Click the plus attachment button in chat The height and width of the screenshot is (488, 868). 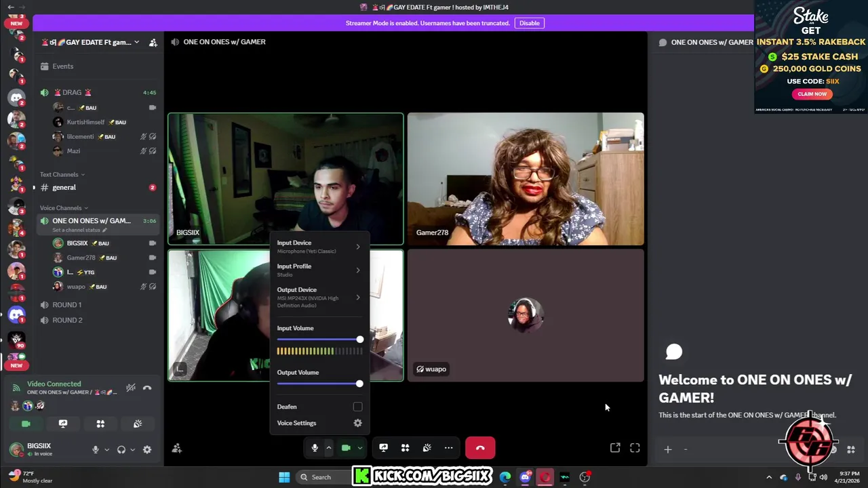667,449
